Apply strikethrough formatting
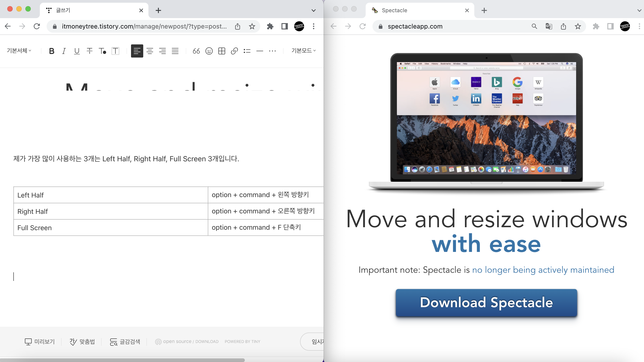 [x=90, y=51]
